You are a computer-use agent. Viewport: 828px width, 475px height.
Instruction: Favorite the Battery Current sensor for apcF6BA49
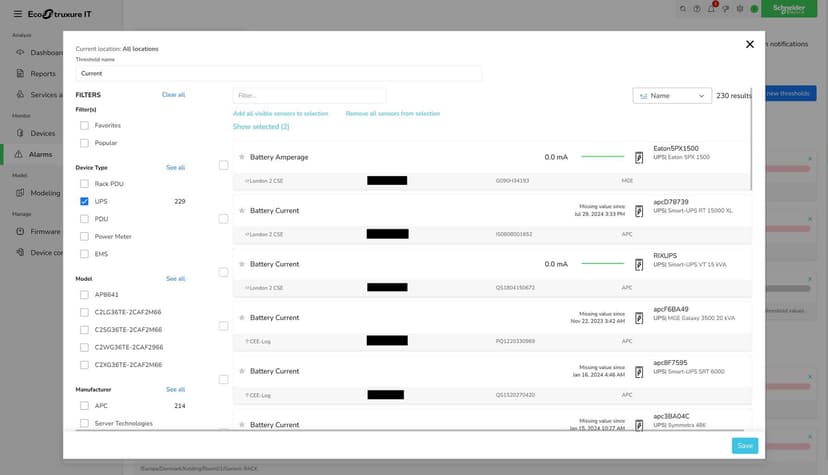pos(242,317)
